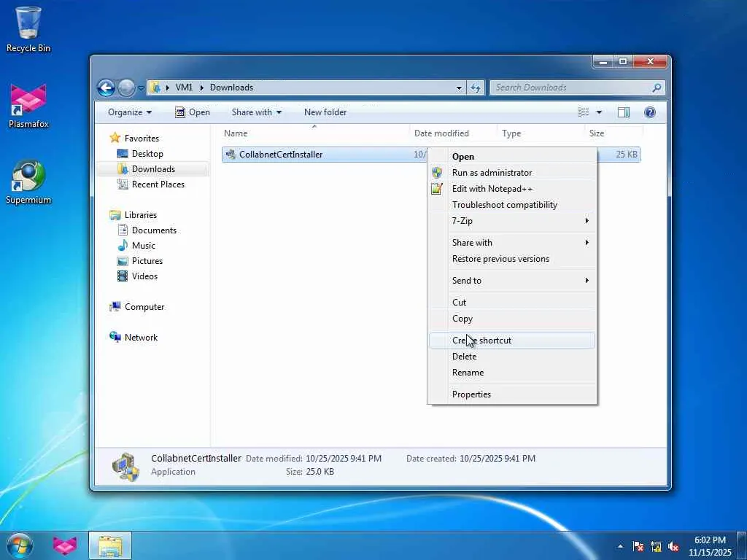Select Desktop under Favorites
The image size is (747, 560).
[x=140, y=154]
